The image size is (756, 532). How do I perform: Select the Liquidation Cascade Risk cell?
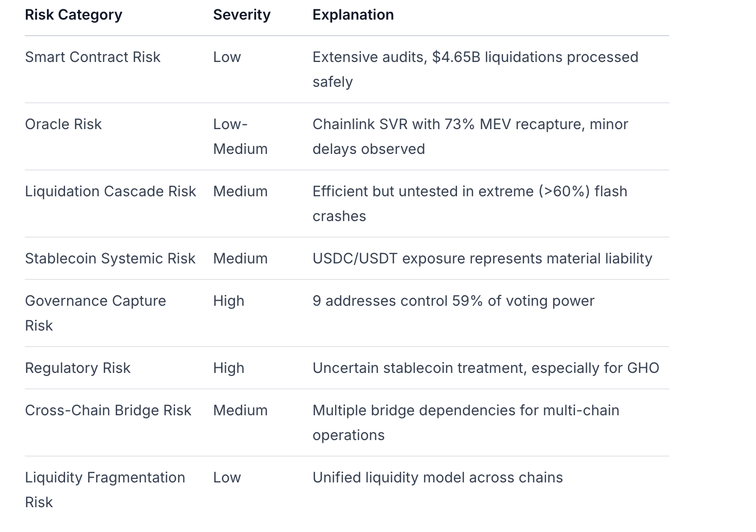(110, 192)
